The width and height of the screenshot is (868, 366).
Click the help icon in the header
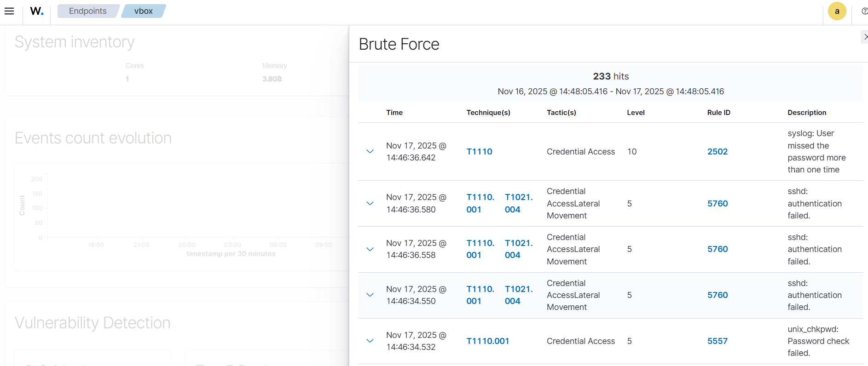(x=864, y=11)
